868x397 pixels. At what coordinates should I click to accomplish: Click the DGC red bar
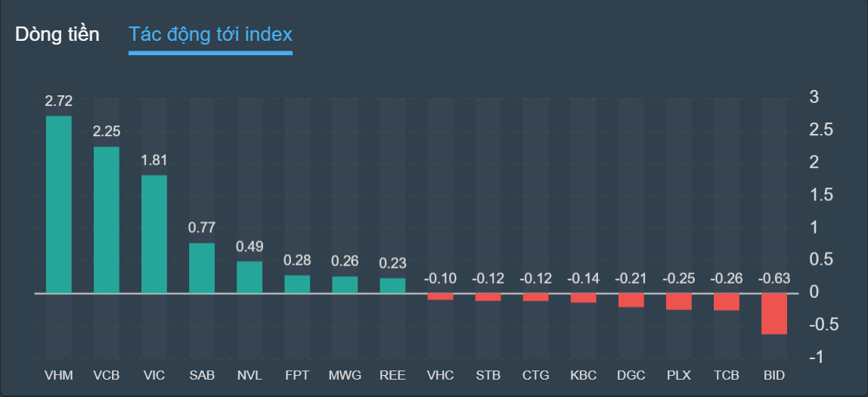tap(631, 299)
